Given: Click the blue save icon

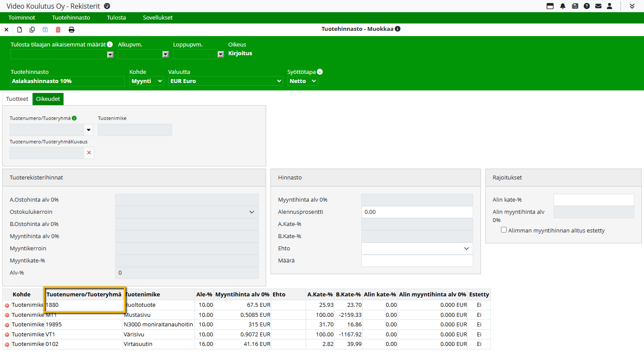Looking at the screenshot, I should pos(45,30).
